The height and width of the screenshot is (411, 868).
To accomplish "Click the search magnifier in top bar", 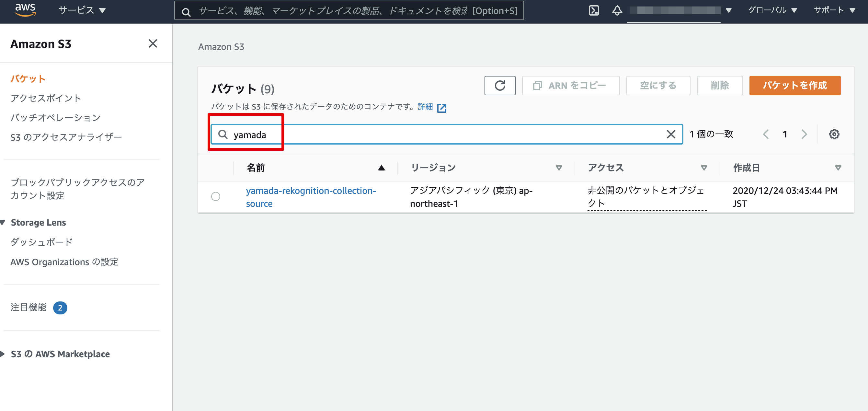I will 186,12.
